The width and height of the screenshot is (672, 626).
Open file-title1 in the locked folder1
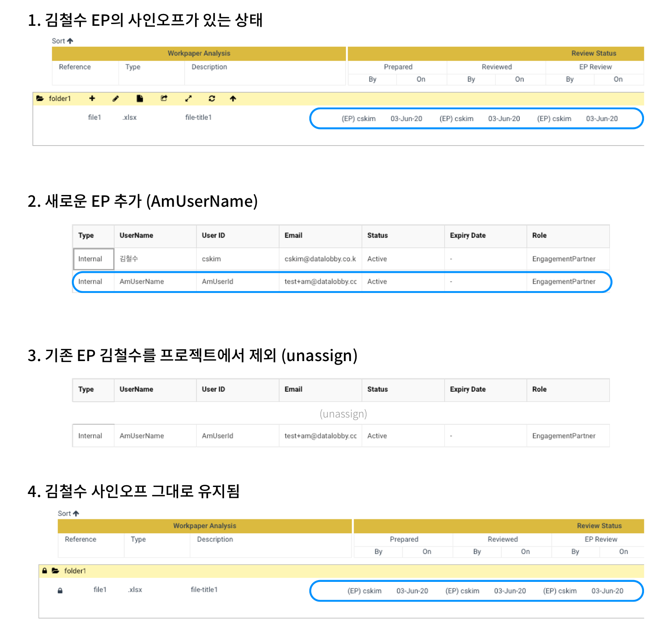pos(204,589)
